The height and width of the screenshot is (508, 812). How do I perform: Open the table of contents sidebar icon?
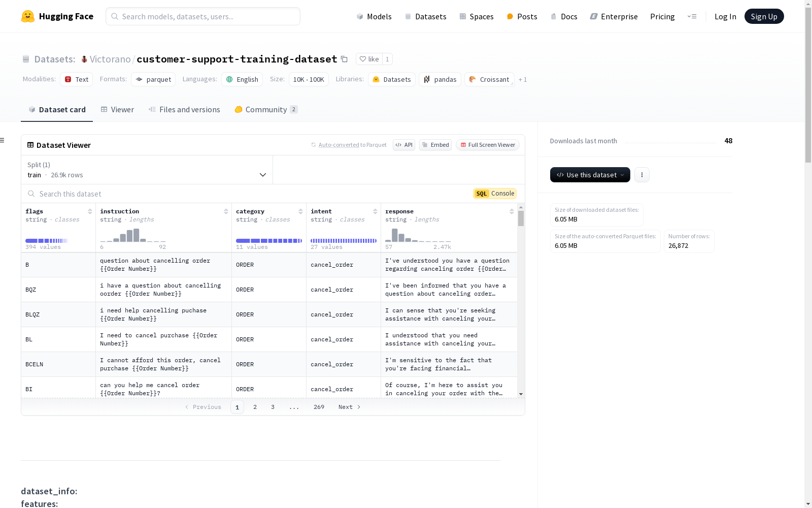[x=3, y=140]
